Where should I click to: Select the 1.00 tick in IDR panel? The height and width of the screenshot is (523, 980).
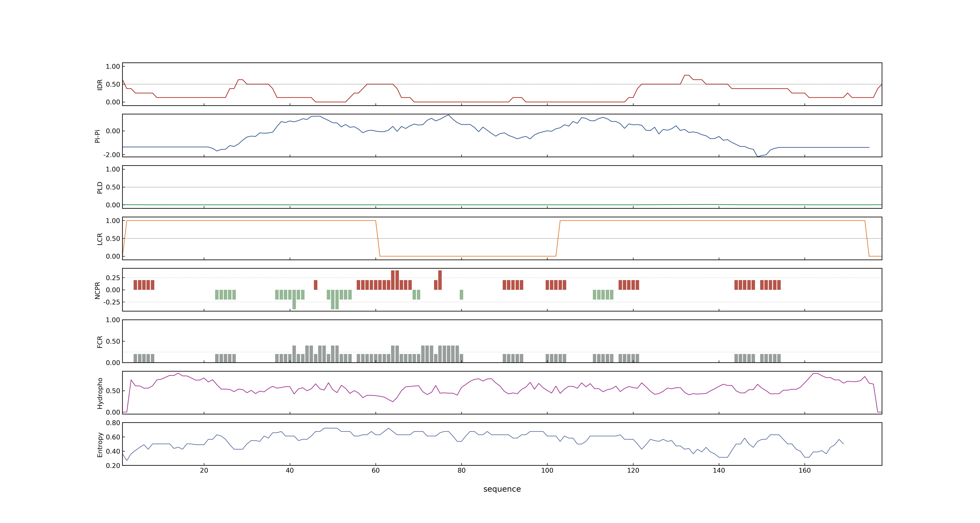[x=113, y=67]
